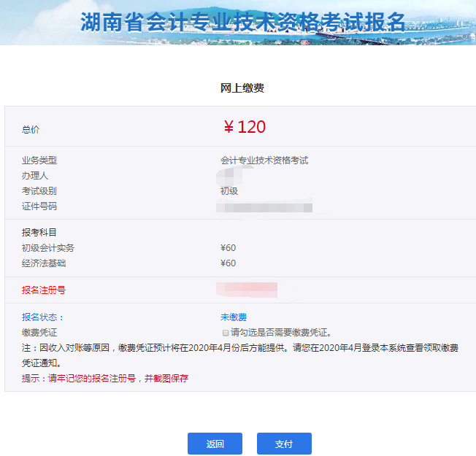Click the 支付 pay button
Viewport: 476px width, 456px height.
click(x=284, y=444)
